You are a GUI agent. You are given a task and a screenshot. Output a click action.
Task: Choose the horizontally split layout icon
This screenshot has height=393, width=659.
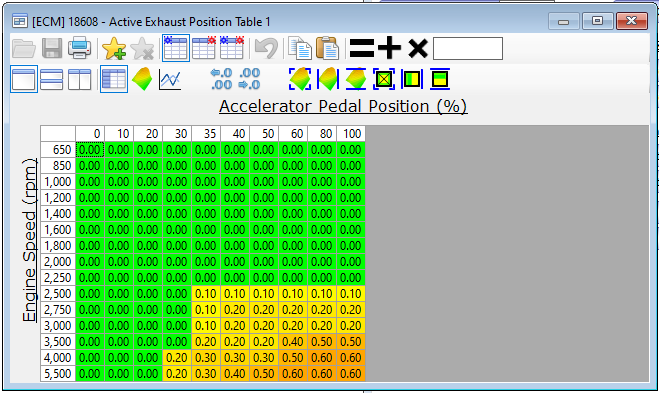click(x=52, y=79)
